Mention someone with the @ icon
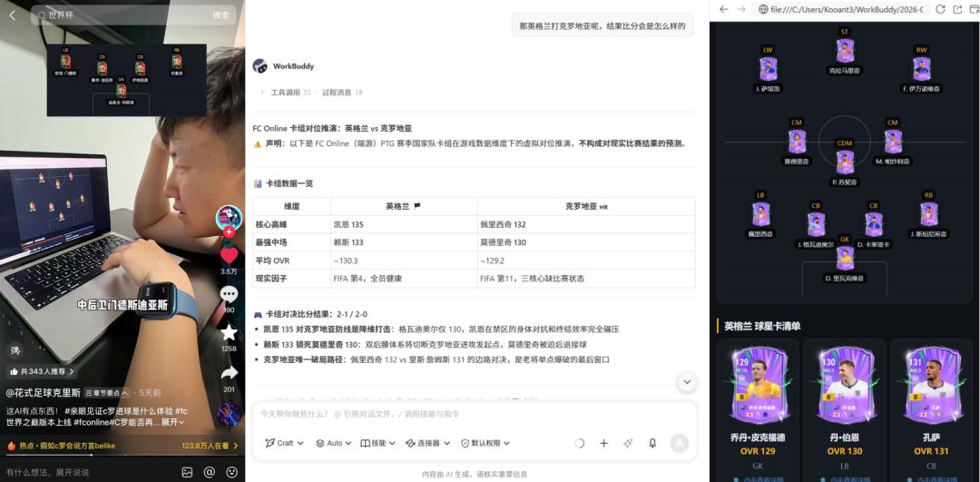The width and height of the screenshot is (980, 482). point(210,472)
